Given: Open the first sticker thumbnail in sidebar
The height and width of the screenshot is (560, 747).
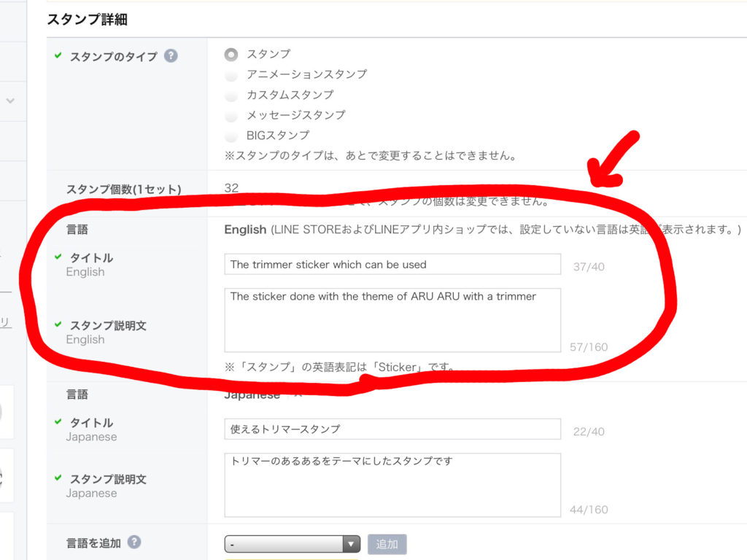Looking at the screenshot, I should pos(7,412).
